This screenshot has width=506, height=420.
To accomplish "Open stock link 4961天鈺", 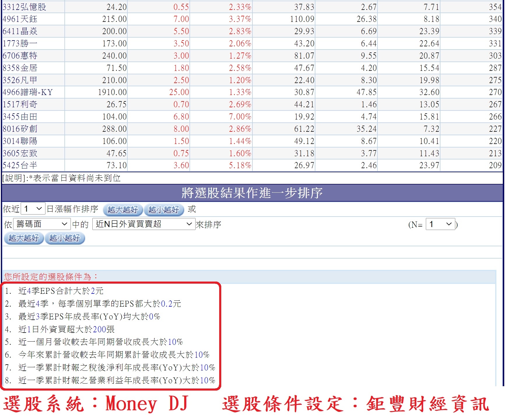I will (20, 19).
